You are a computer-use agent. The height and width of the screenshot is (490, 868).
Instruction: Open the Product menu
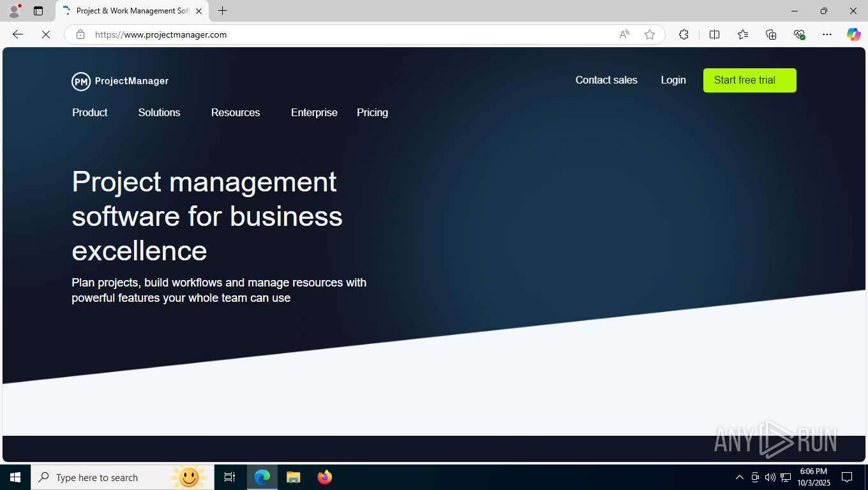click(x=90, y=112)
